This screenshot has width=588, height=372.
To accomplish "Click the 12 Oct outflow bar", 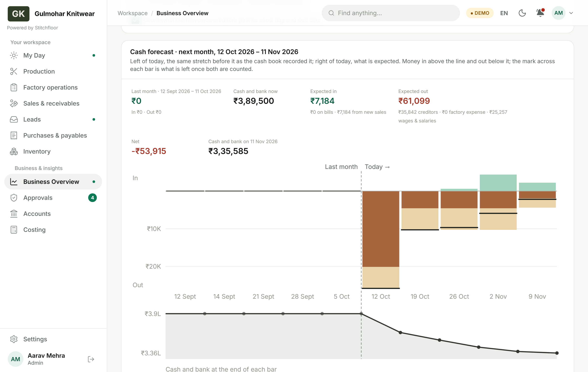I will click(x=381, y=240).
